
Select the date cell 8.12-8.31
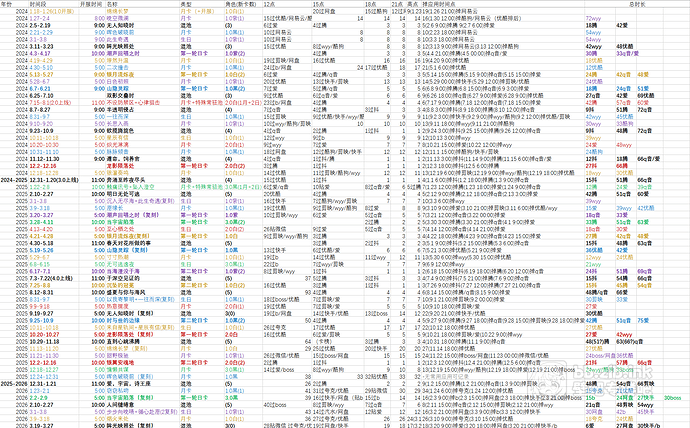pos(41,292)
